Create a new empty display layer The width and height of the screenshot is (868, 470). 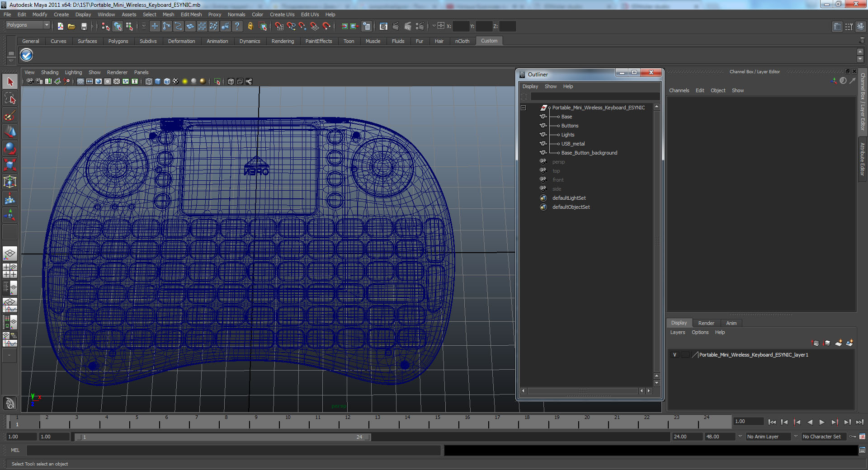[839, 343]
